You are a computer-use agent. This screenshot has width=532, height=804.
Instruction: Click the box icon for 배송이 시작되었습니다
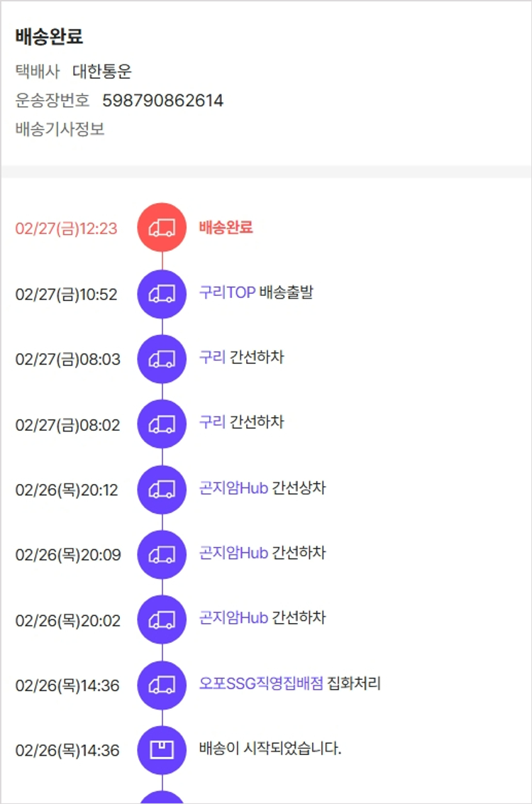(162, 750)
